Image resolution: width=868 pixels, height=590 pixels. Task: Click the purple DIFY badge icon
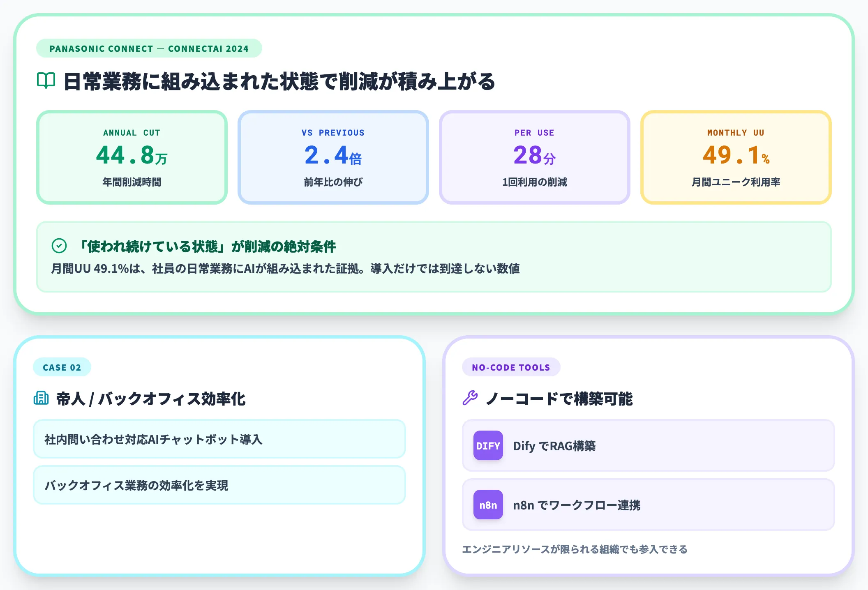[x=488, y=445]
